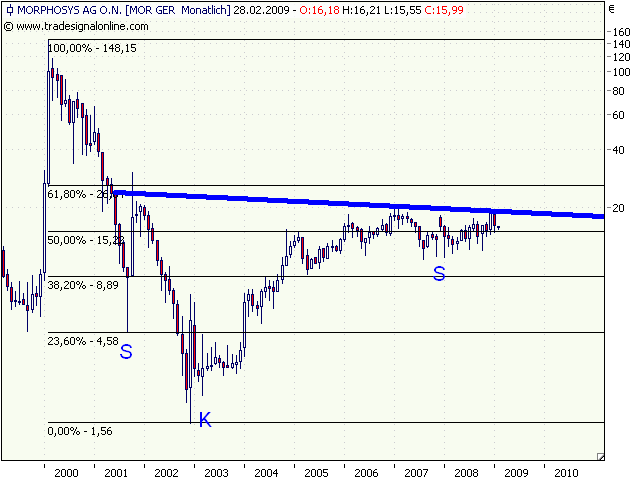Viewport: 640px width, 480px height.
Task: Click the 2003 year label on time axis
Action: point(216,473)
